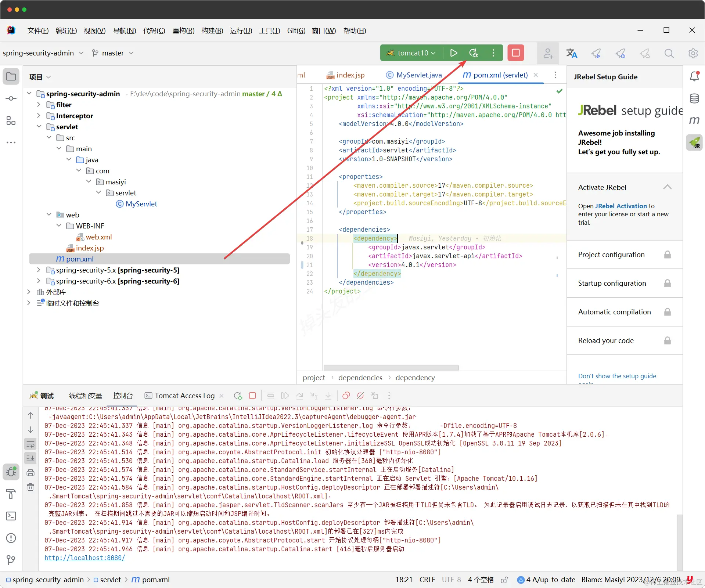Open the Terminal tool window

11,516
